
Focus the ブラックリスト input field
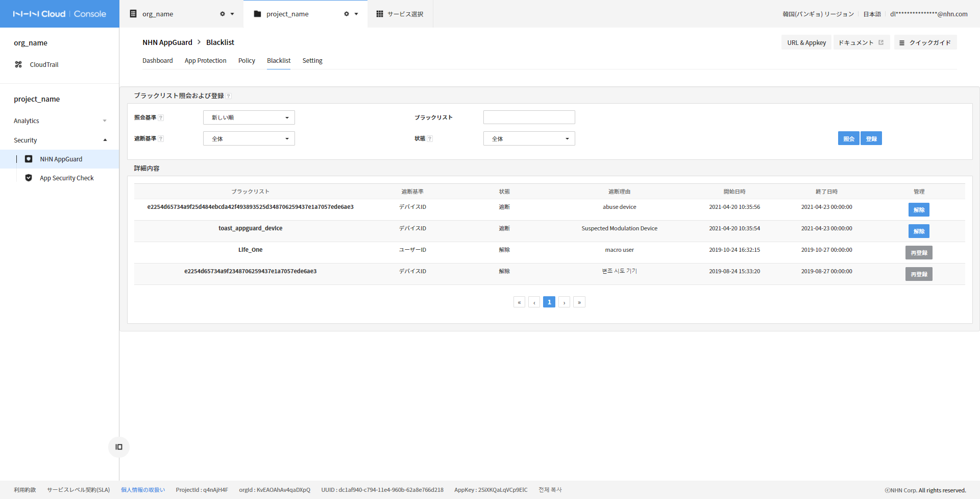(x=529, y=117)
